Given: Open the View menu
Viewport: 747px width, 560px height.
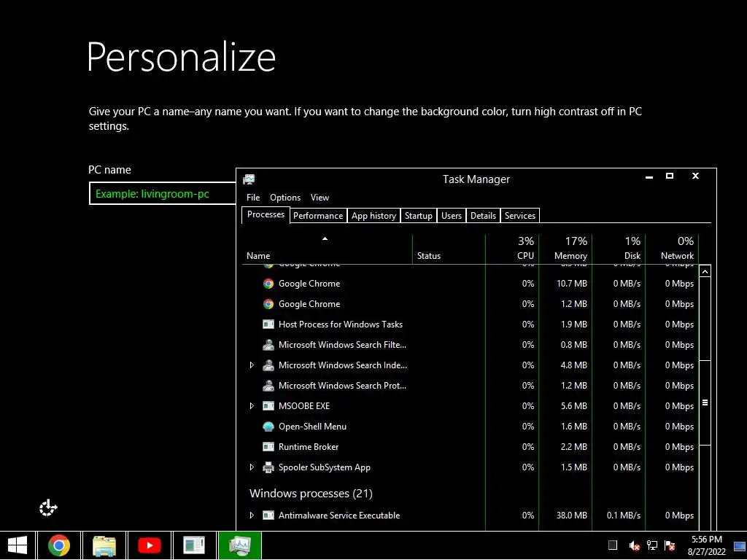Looking at the screenshot, I should [x=320, y=198].
